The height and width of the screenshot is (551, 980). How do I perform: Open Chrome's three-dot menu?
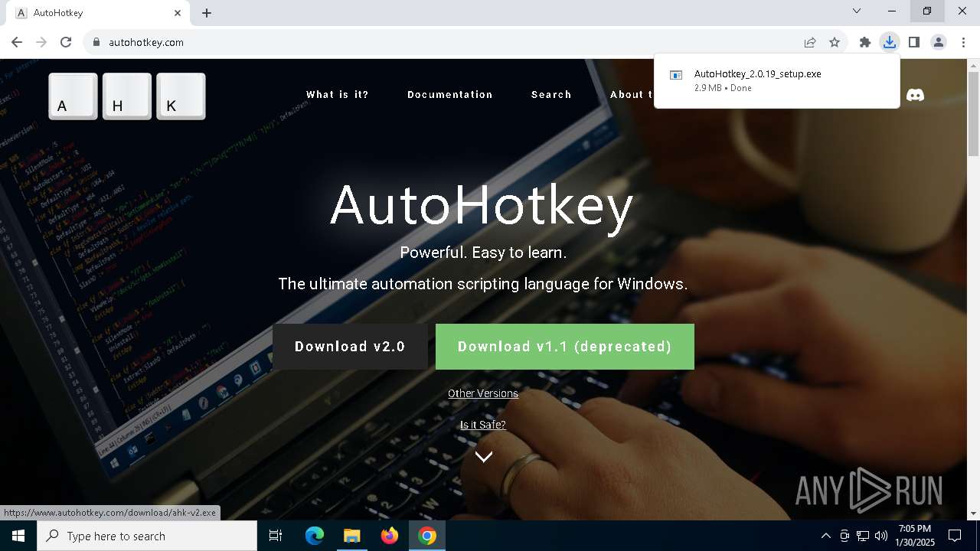coord(963,42)
